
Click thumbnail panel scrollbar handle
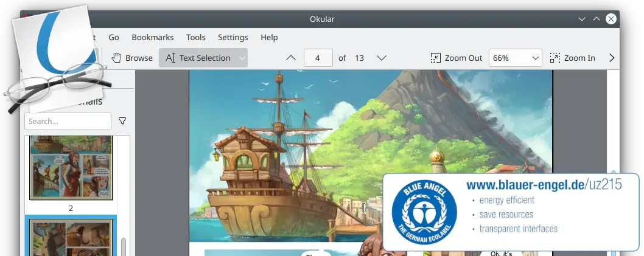point(124,246)
